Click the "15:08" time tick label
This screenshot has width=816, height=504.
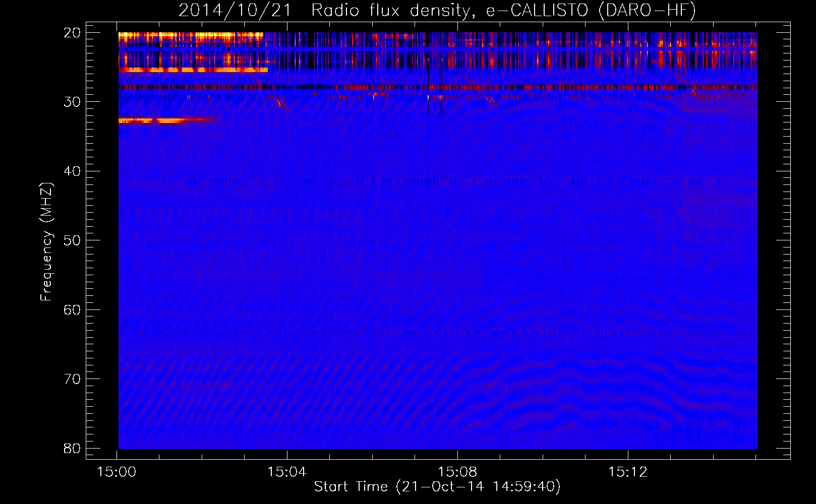(457, 472)
